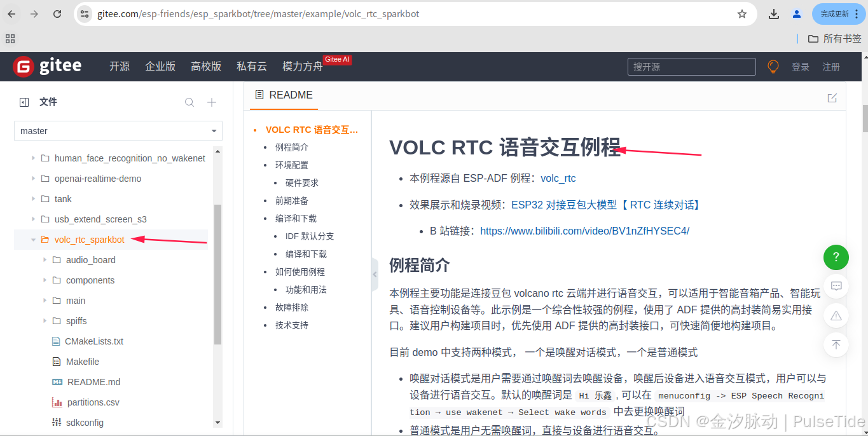
Task: Click file tree scroll-up arrow
Action: tap(218, 151)
